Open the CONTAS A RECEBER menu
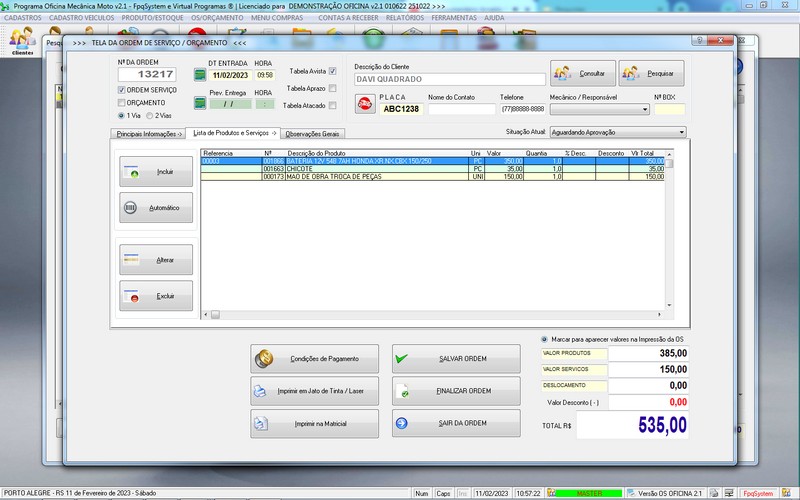 tap(348, 17)
